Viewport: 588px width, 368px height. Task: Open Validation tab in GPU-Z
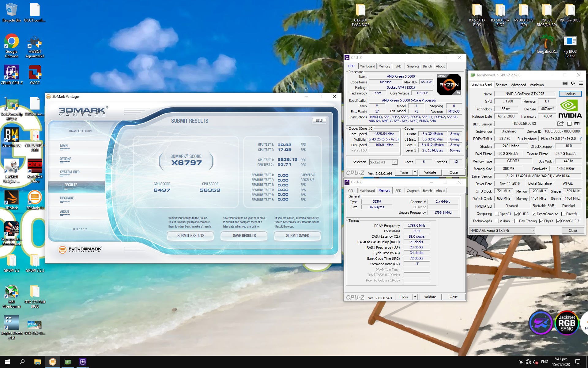[x=537, y=85]
